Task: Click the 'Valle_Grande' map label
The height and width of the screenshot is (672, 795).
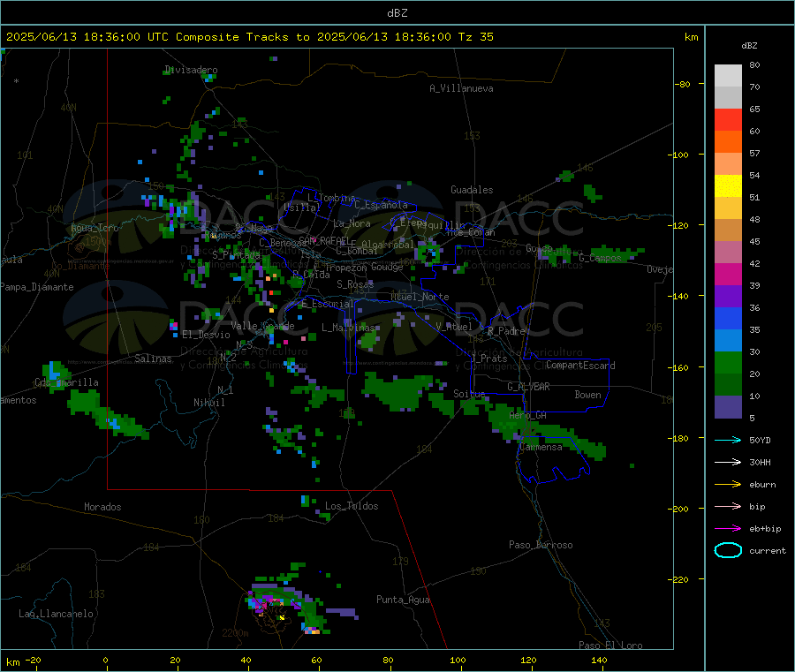Action: point(262,326)
